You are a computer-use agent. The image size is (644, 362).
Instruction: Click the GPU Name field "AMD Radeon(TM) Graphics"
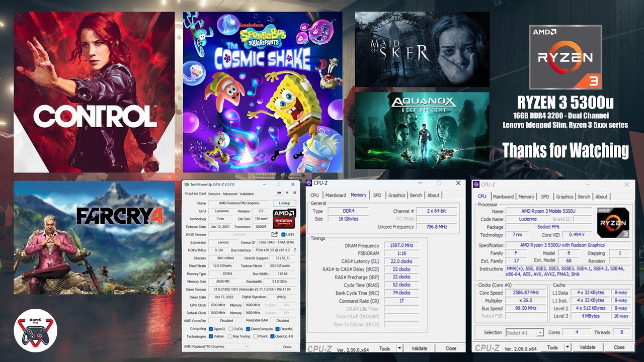pyautogui.click(x=239, y=203)
